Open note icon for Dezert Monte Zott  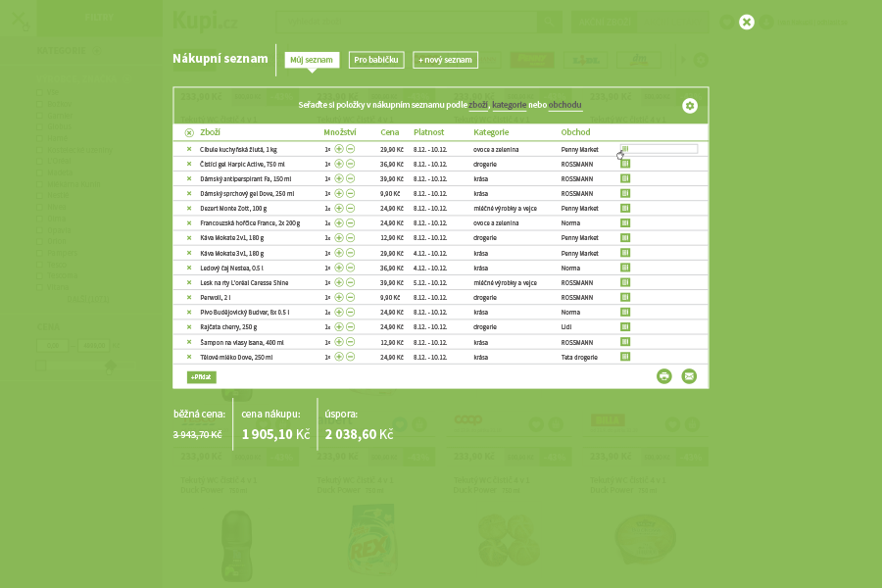[625, 208]
